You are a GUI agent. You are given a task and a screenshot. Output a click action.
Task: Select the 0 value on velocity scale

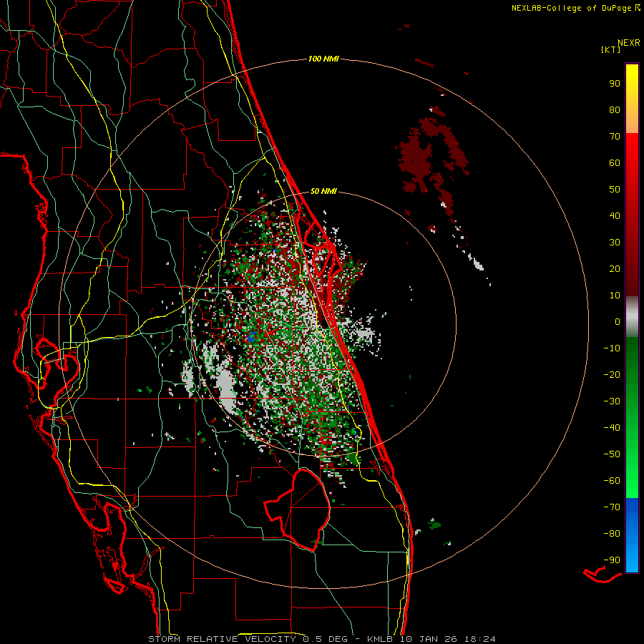(x=618, y=322)
